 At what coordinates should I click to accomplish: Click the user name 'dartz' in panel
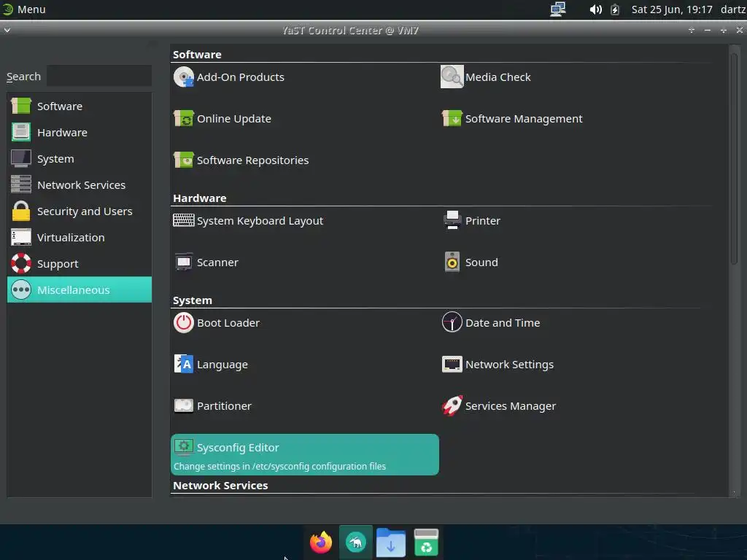click(732, 9)
